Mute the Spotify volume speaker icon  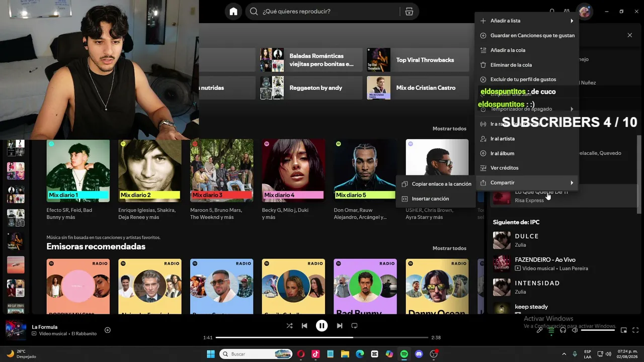coord(575,330)
